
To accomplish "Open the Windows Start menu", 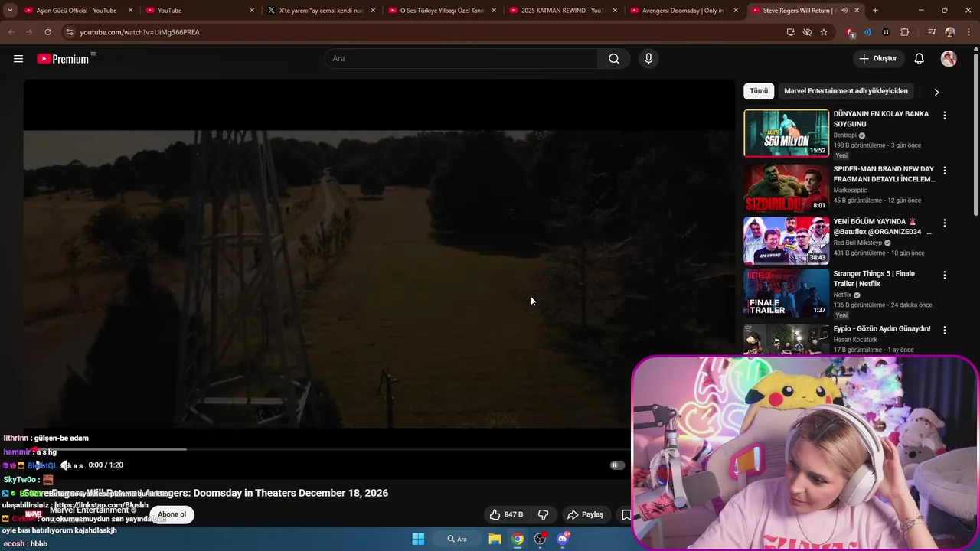I will coord(418,539).
